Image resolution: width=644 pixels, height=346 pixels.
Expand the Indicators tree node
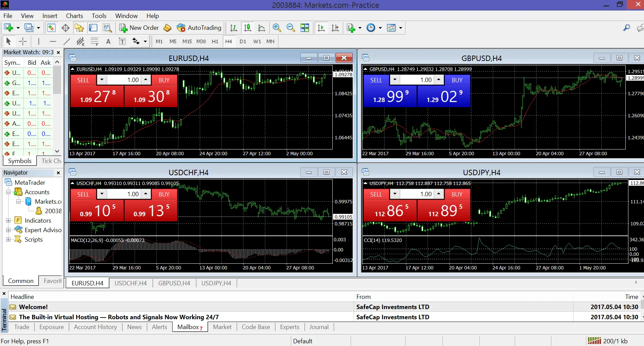8,221
